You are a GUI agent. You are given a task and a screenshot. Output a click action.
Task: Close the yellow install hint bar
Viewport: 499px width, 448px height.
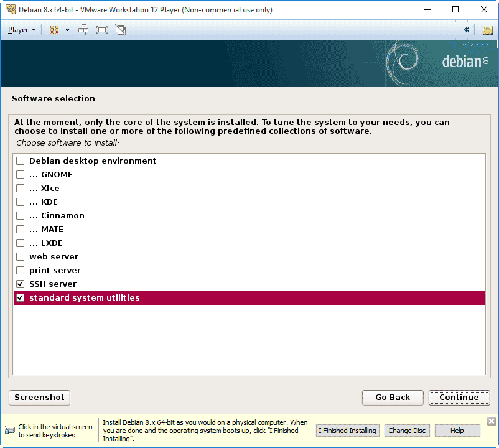click(491, 421)
